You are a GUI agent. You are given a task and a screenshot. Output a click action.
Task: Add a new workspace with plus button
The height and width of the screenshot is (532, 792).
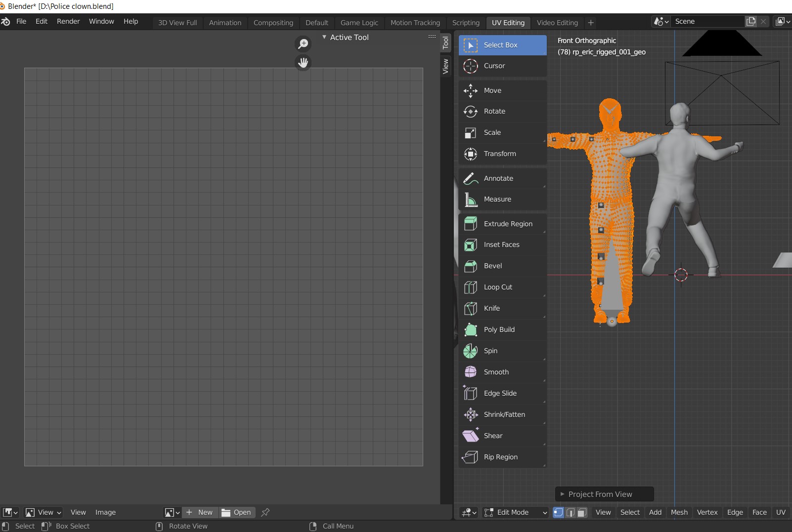coord(591,23)
